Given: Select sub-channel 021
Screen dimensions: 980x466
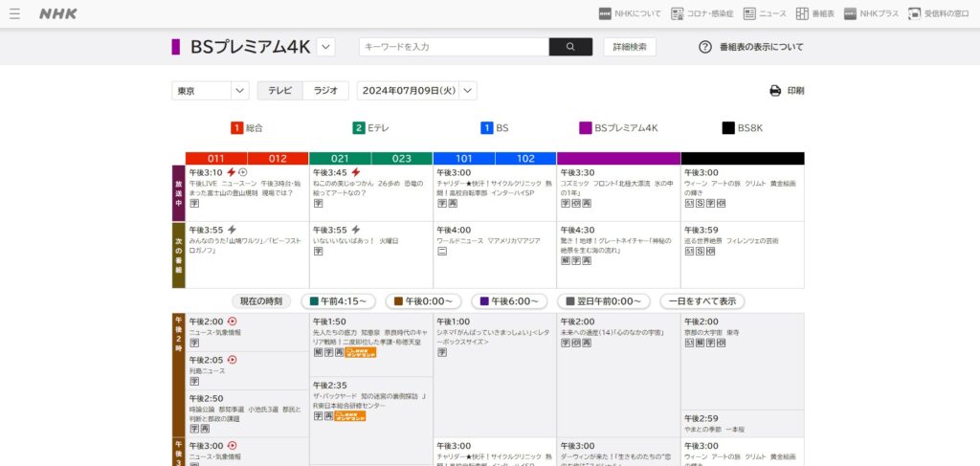Looking at the screenshot, I should [x=340, y=159].
